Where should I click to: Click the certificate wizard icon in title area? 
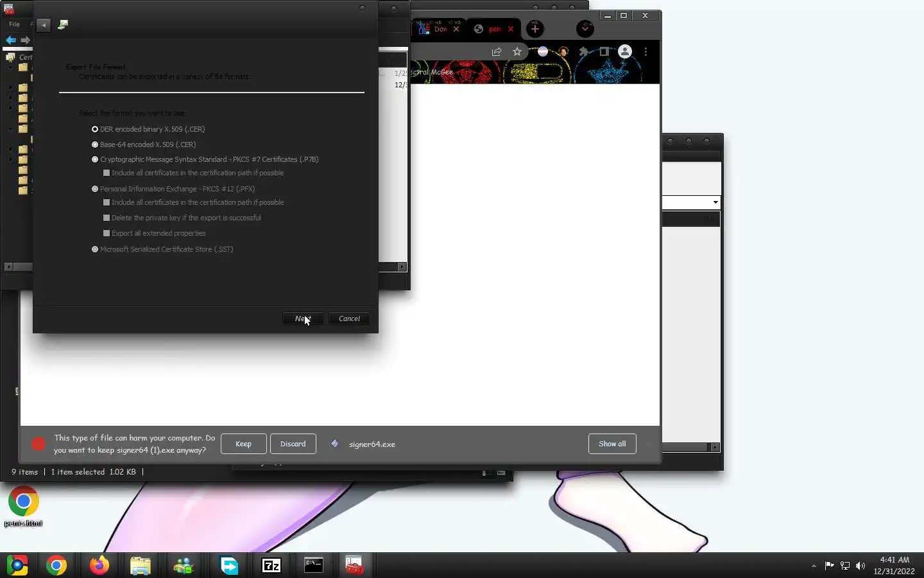point(63,24)
